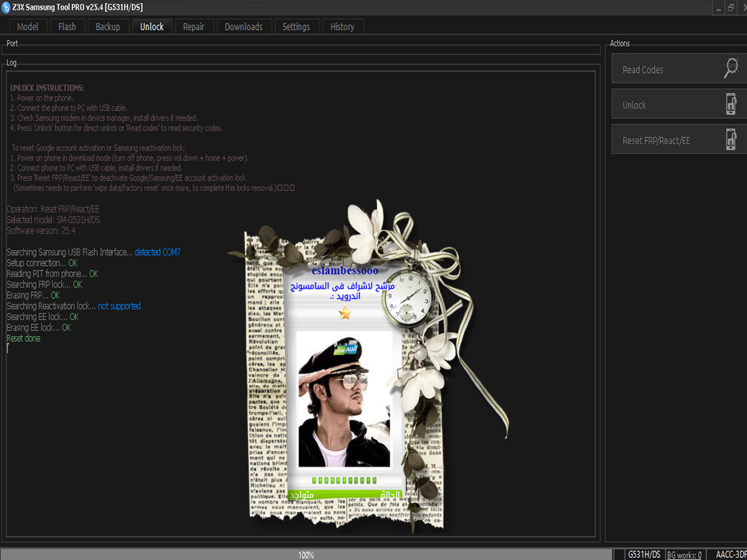Click the AACC-3DF status bar entry
This screenshot has height=560, width=747.
[x=731, y=555]
